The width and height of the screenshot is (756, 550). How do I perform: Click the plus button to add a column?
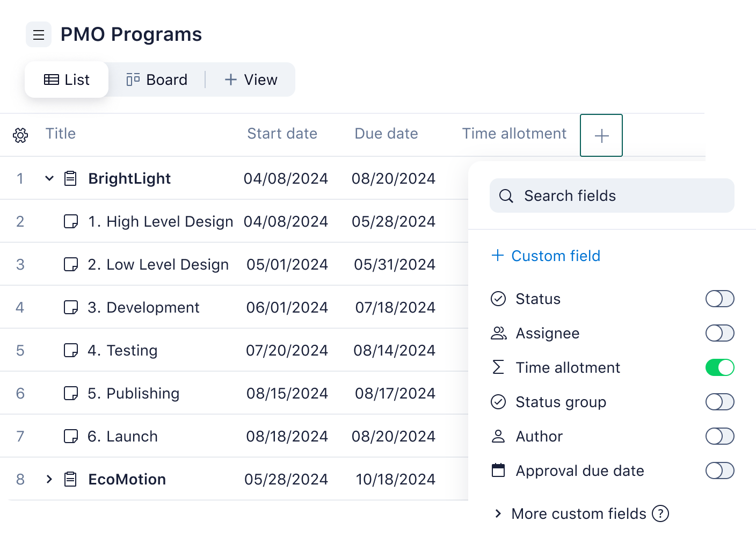coord(601,135)
